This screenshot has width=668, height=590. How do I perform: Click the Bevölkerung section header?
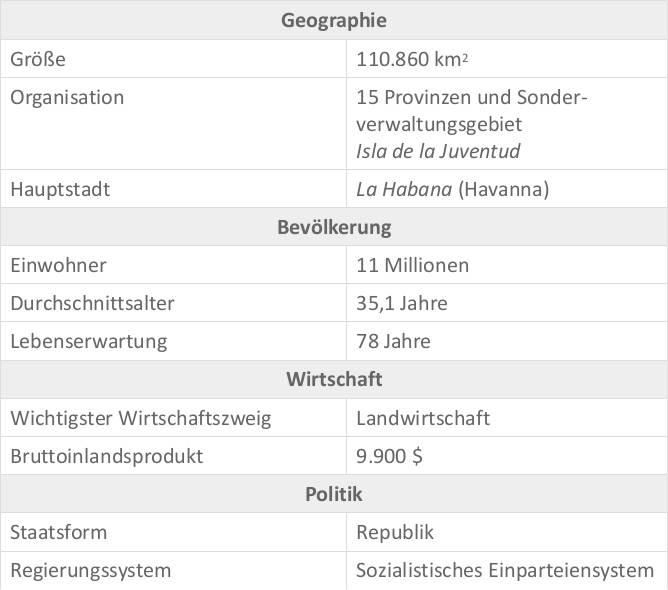click(334, 228)
